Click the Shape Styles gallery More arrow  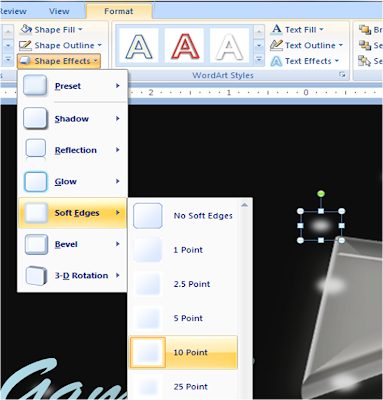tap(8, 60)
